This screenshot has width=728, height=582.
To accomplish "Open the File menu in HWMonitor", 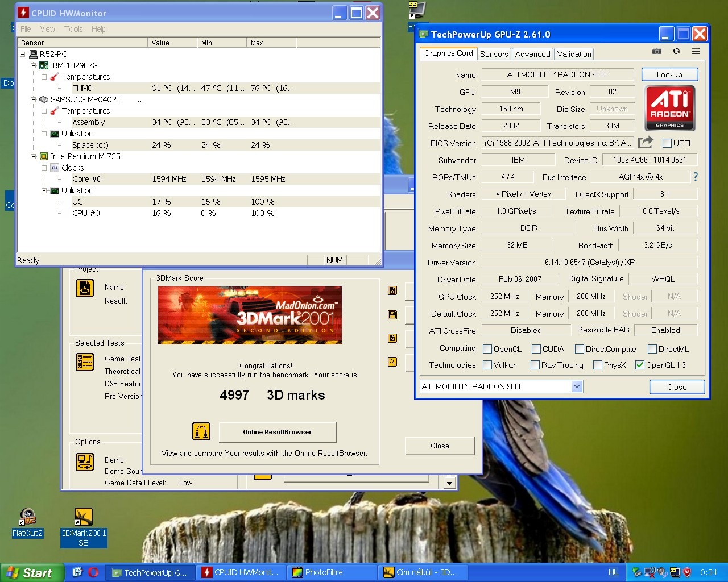I will [x=26, y=29].
